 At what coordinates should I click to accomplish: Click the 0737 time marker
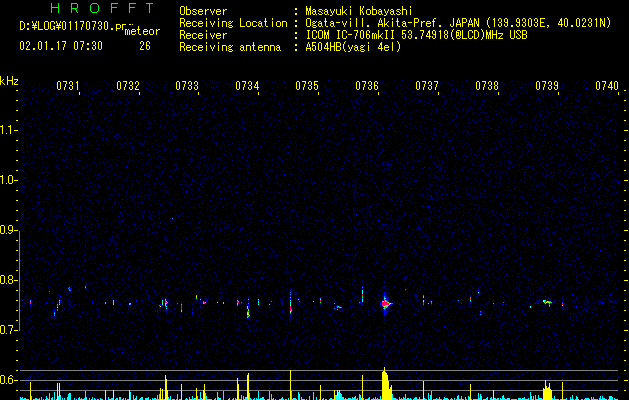coord(427,85)
